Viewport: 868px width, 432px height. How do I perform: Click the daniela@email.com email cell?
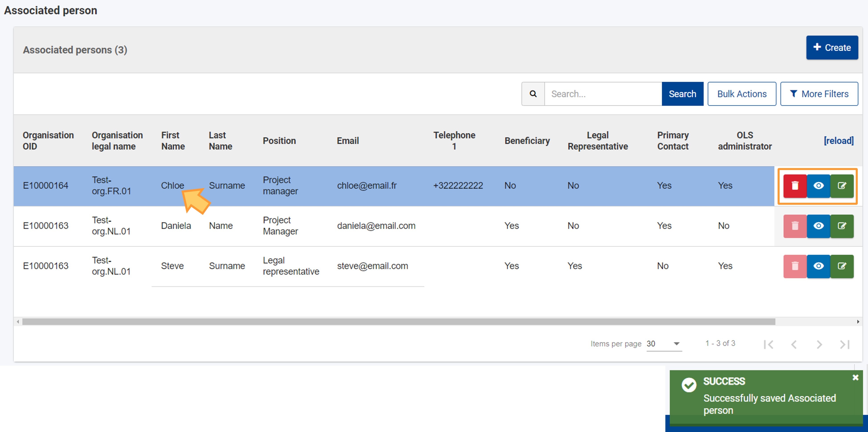[x=376, y=226]
